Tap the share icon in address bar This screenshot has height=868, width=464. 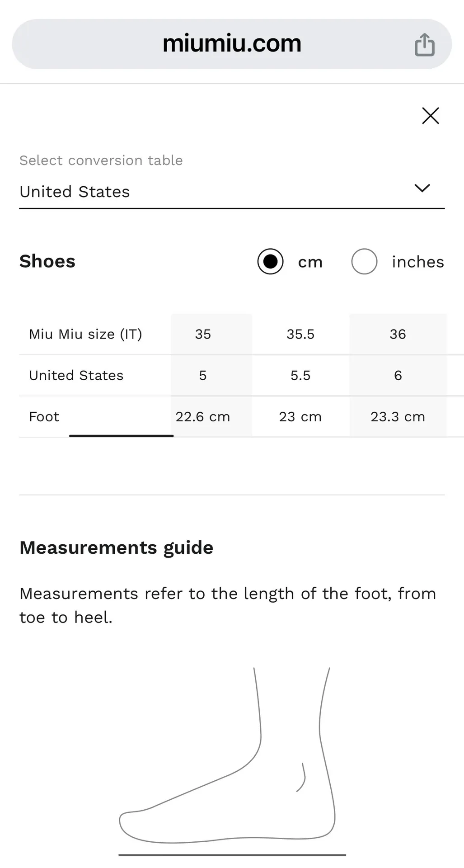(x=424, y=45)
